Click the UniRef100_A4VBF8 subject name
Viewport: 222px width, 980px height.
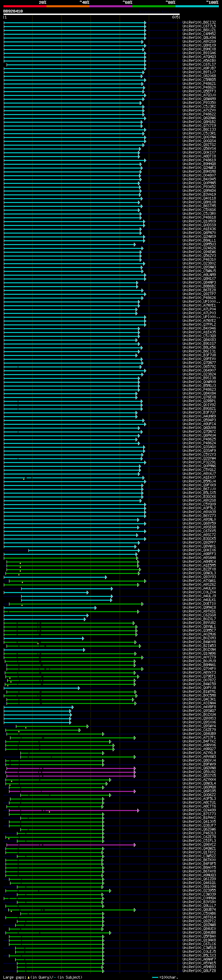coord(199,707)
